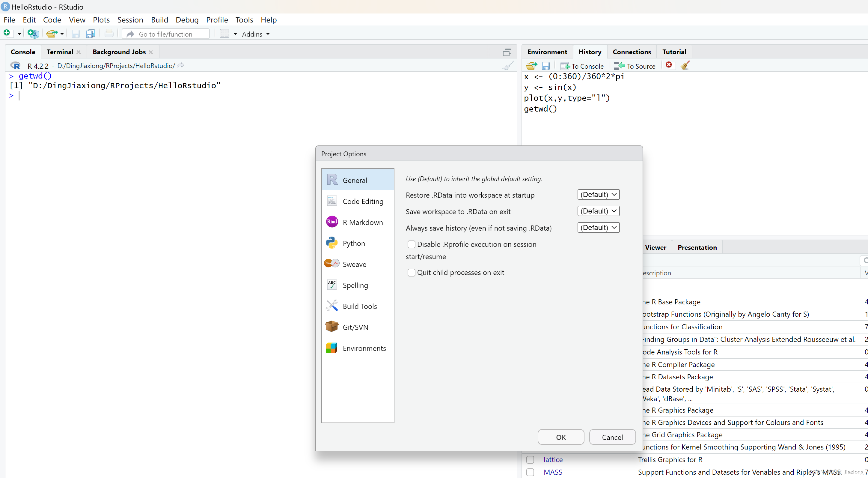This screenshot has height=478, width=868.
Task: Open the Always save history dropdown
Action: pos(598,228)
